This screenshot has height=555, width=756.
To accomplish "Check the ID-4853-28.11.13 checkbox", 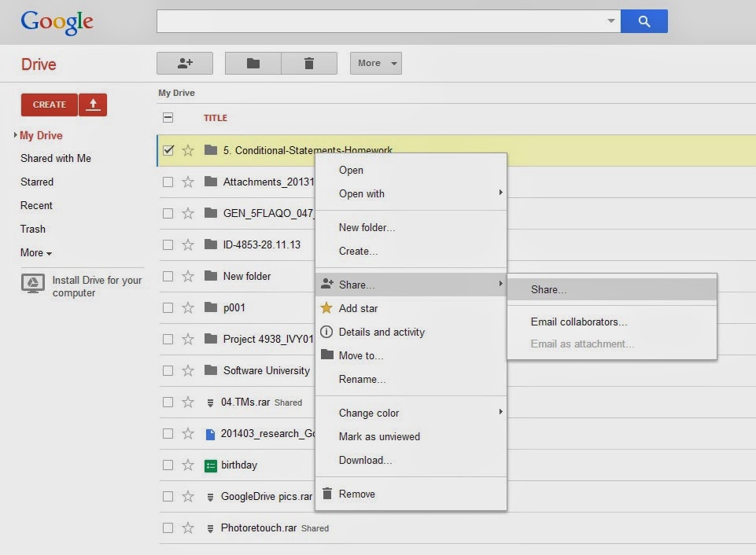I will [x=168, y=244].
